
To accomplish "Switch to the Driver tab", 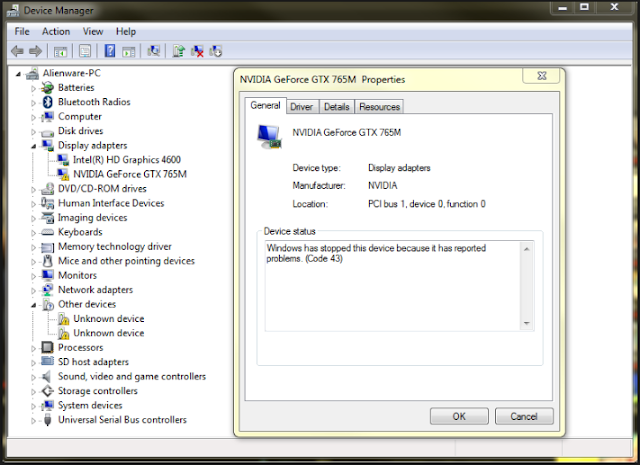I will 302,107.
